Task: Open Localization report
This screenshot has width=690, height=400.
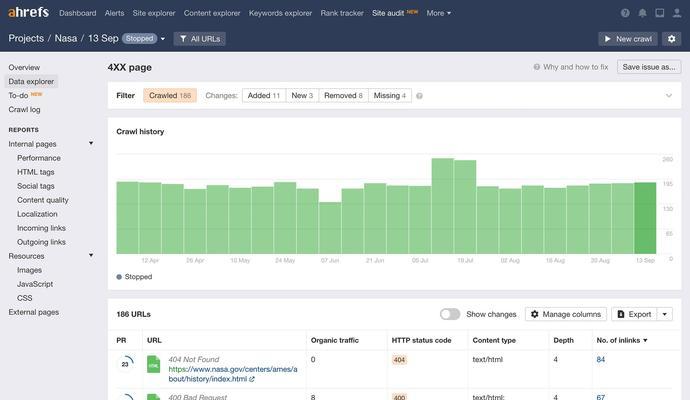Action: [37, 214]
